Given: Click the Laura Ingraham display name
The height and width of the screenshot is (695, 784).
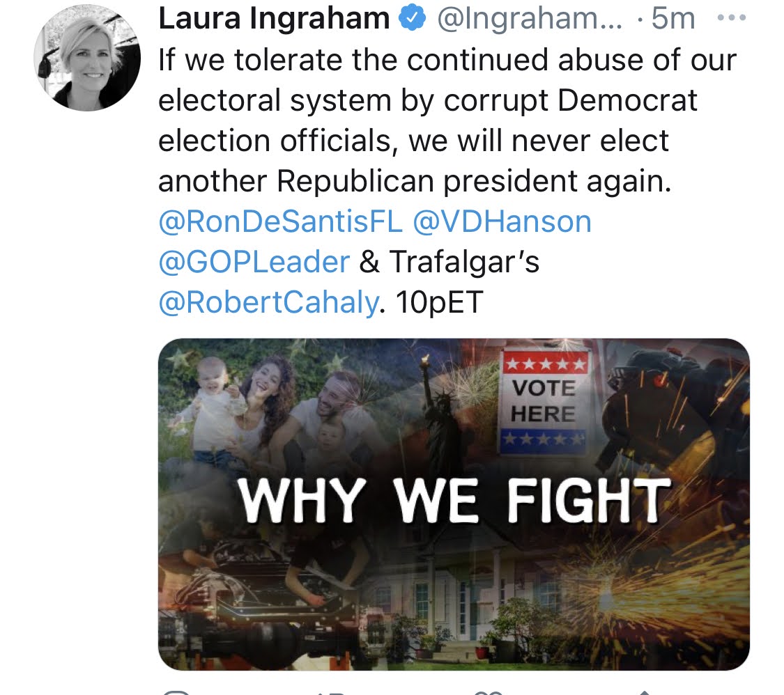Looking at the screenshot, I should pyautogui.click(x=274, y=19).
